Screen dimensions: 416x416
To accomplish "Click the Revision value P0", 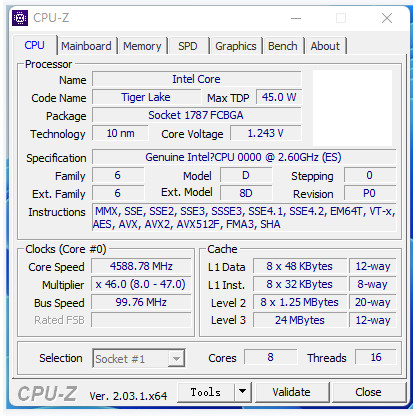I will click(x=370, y=193).
